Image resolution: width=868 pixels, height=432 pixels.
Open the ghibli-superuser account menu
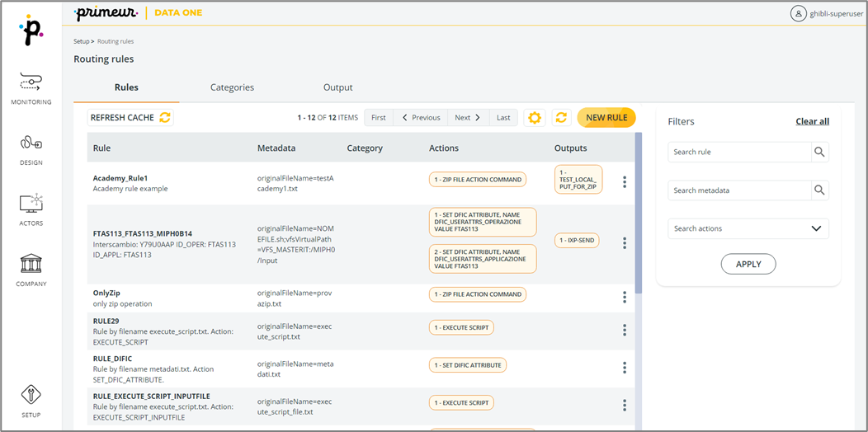coord(826,13)
